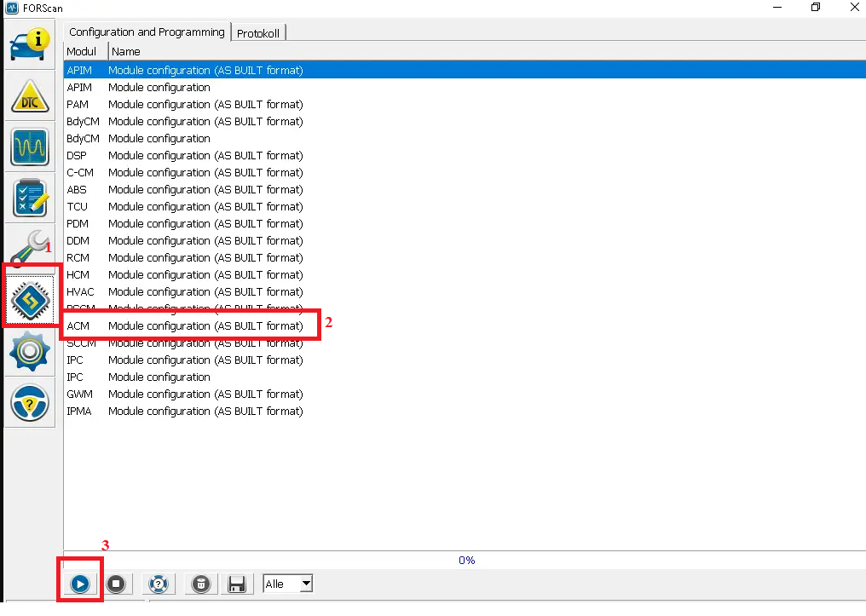Minimize the FORScan window
Viewport: 866px width, 616px height.
[777, 7]
